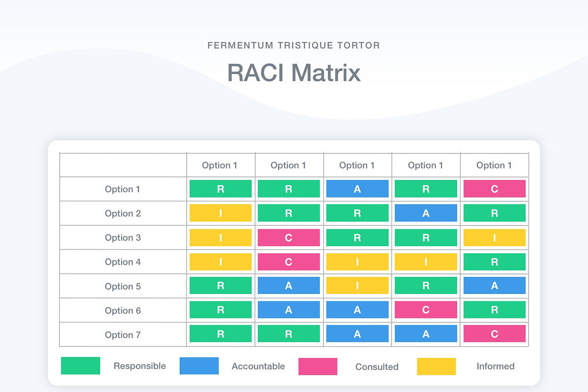Screen dimensions: 588x392
Task: Click the "Option 5" row label
Action: (123, 286)
